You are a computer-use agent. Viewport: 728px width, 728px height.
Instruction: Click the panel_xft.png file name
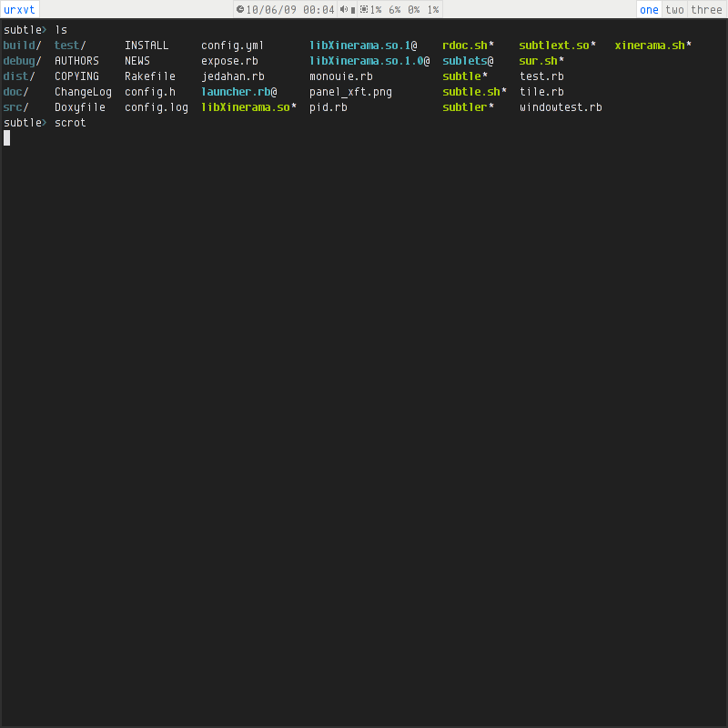coord(350,92)
